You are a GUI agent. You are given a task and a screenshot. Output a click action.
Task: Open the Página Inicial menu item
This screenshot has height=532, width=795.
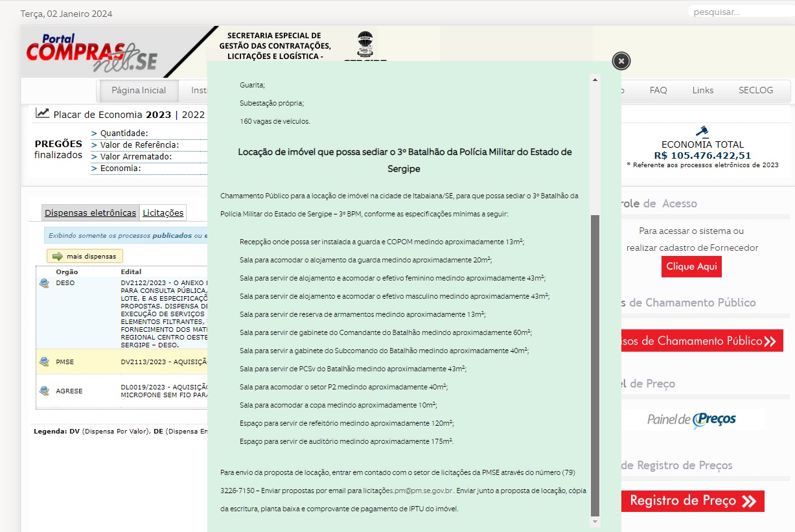(x=139, y=91)
